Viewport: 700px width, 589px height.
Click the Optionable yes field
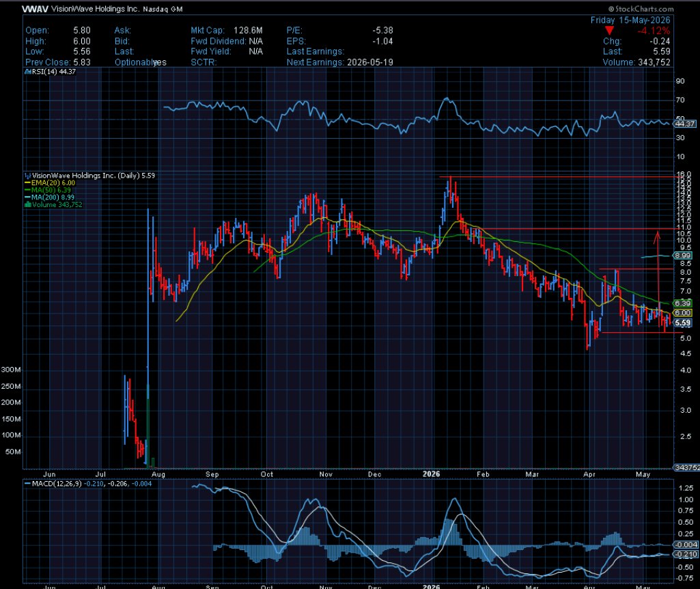click(141, 62)
